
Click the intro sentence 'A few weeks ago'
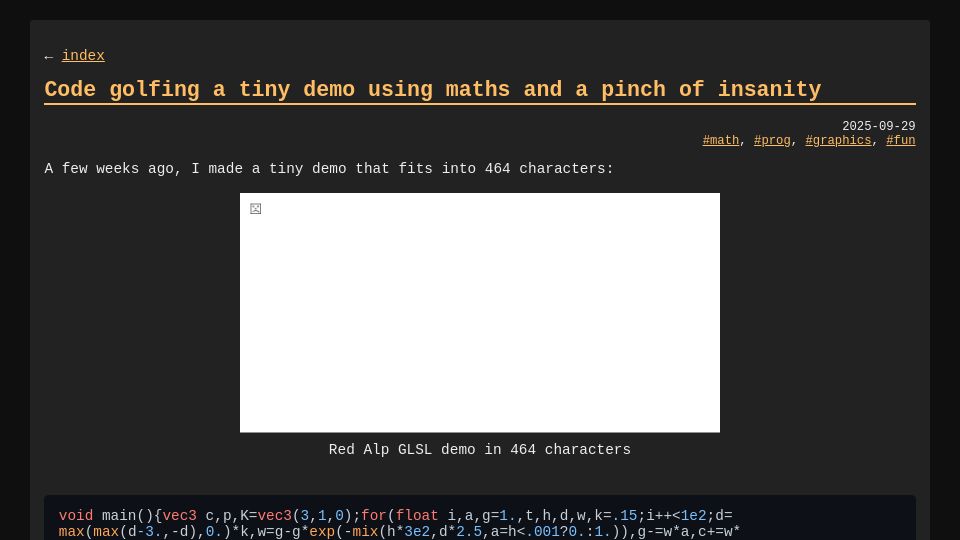click(329, 168)
